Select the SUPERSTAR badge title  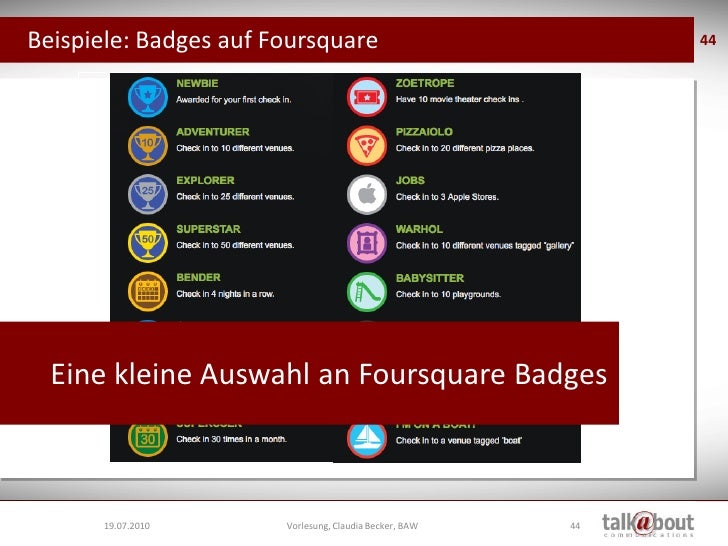click(208, 229)
